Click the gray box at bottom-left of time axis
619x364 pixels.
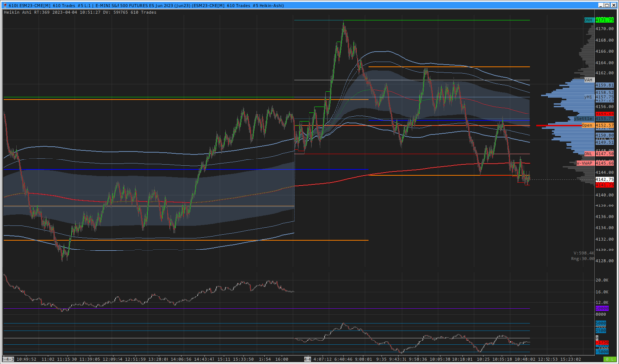8,359
